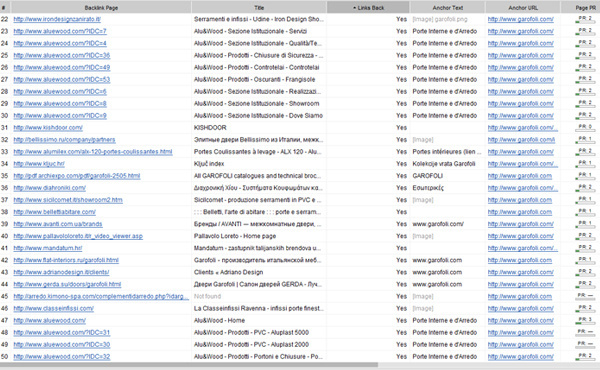
Task: Select row number 40
Action: click(5, 236)
